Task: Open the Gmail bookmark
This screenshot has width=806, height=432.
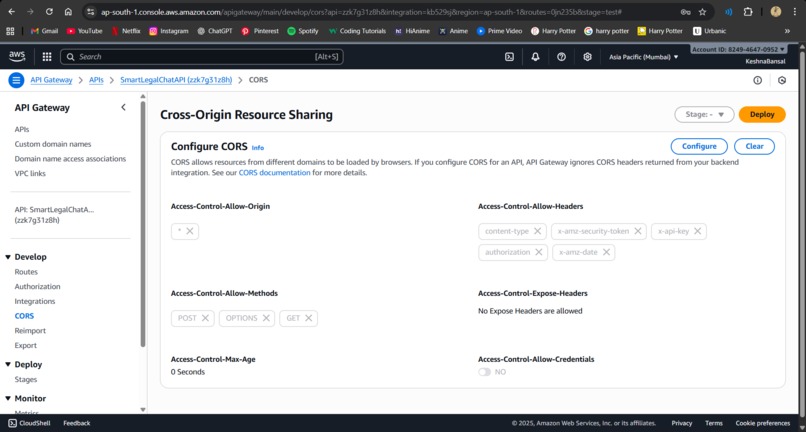Action: [44, 31]
